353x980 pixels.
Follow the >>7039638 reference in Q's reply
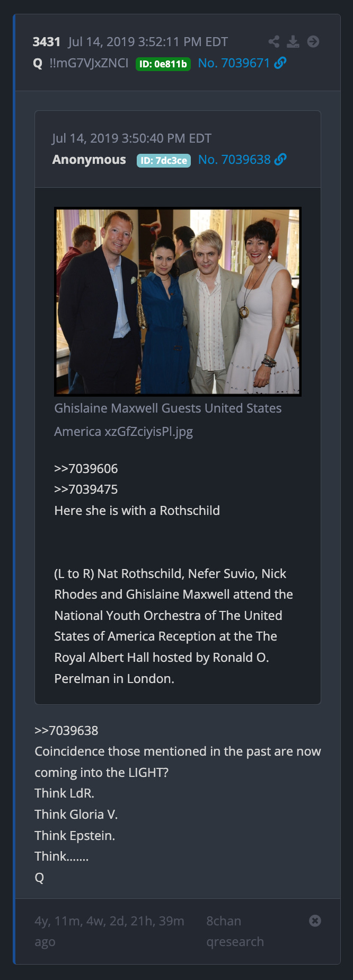pyautogui.click(x=66, y=731)
